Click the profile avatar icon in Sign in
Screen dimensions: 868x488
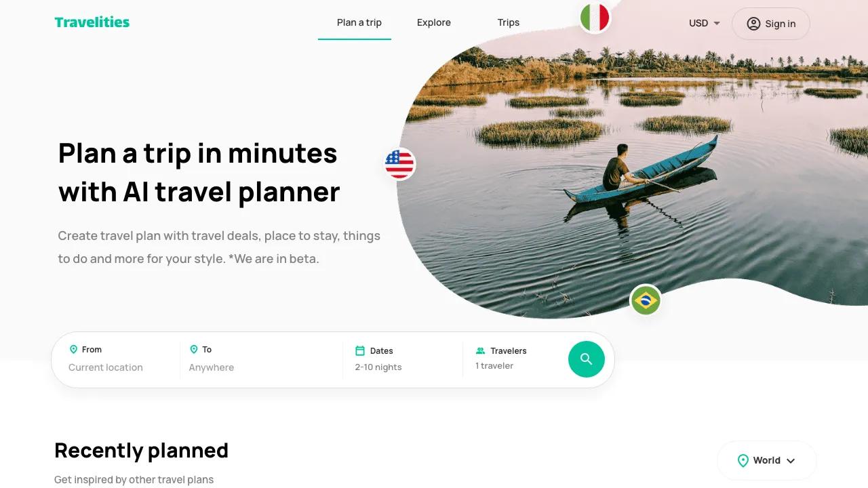(753, 24)
